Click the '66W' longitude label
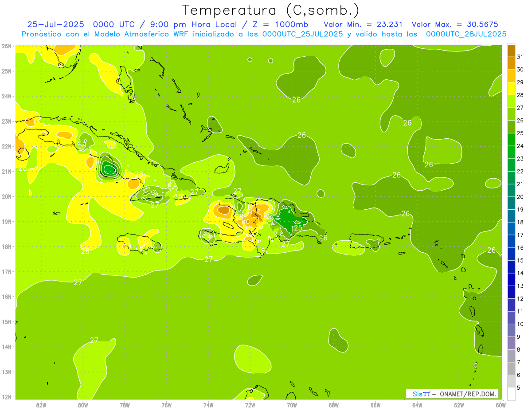Viewport: 532px width, 411px height. (376, 405)
